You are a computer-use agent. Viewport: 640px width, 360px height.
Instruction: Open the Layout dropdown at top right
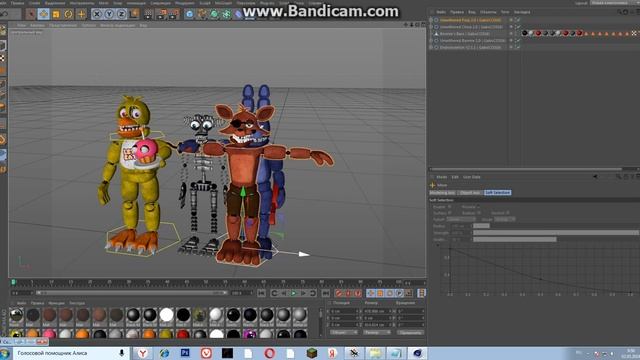tap(614, 2)
